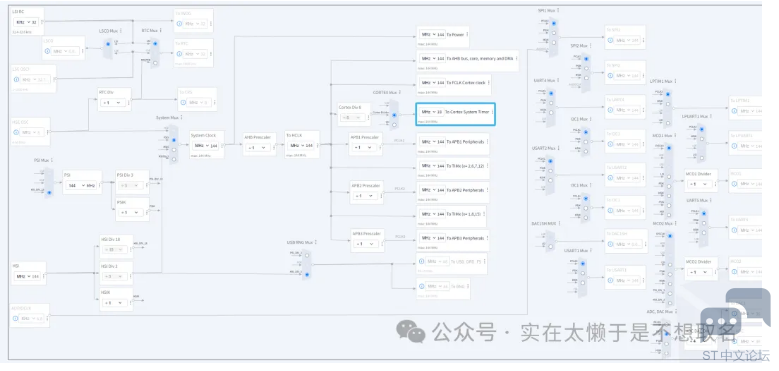Select the selected input of USB/RNG Mux
779x371 pixels.
(307, 275)
